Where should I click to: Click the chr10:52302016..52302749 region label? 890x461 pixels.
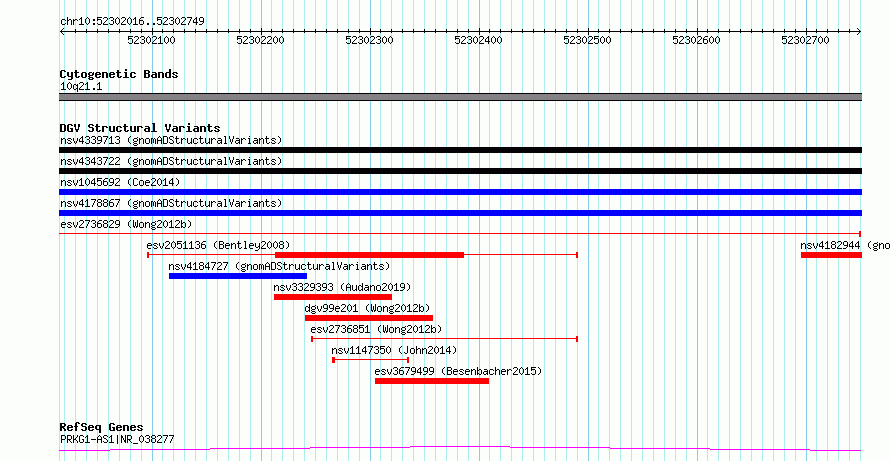coord(132,21)
